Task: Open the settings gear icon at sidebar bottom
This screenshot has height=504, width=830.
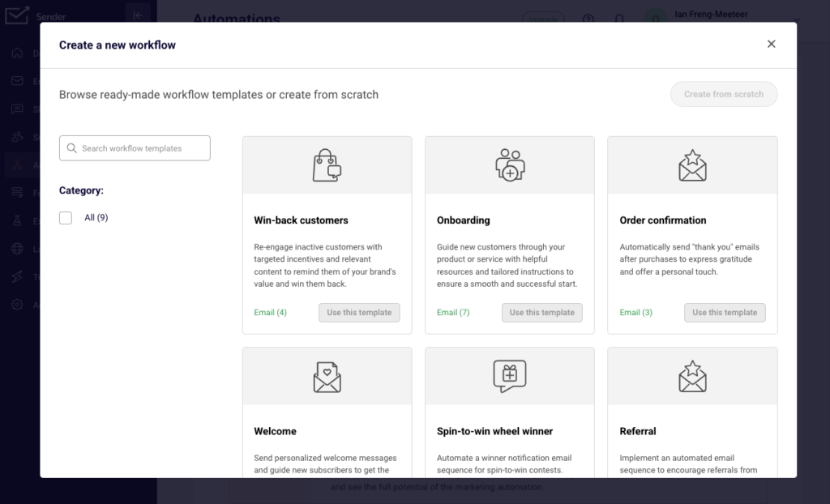Action: (x=16, y=305)
